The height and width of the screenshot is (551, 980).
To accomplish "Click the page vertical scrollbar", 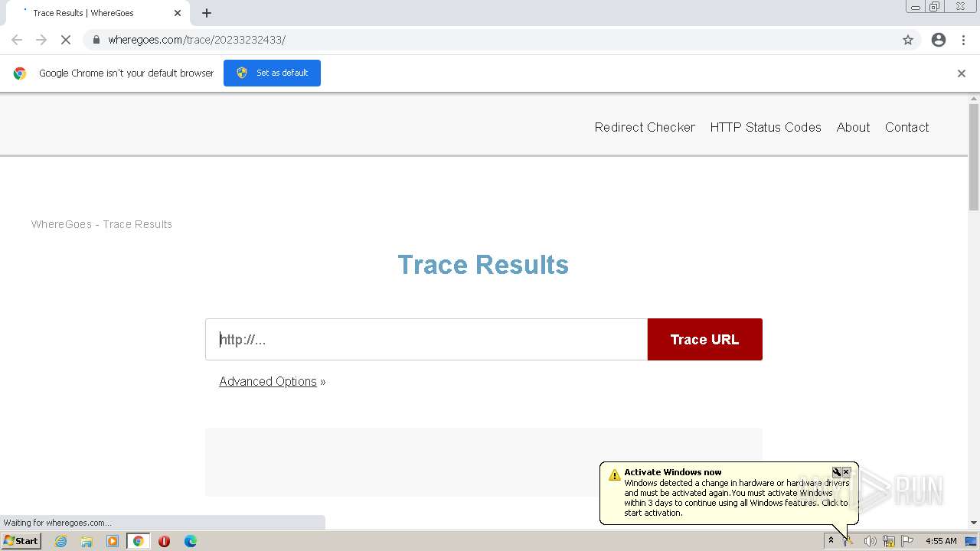I will (974, 157).
